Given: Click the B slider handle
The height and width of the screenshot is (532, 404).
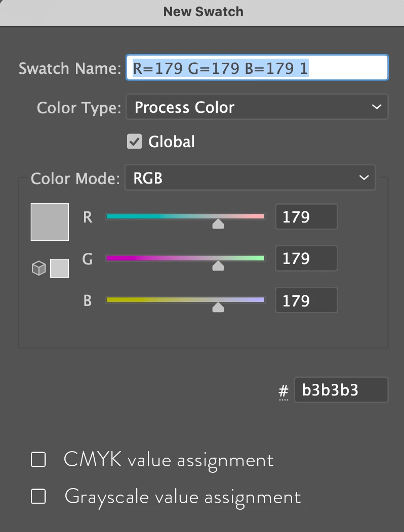Looking at the screenshot, I should (218, 307).
